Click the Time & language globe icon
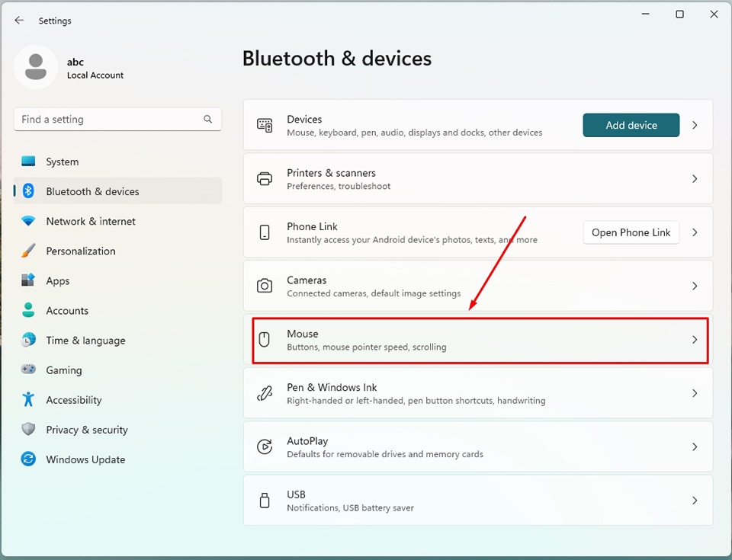 tap(28, 341)
